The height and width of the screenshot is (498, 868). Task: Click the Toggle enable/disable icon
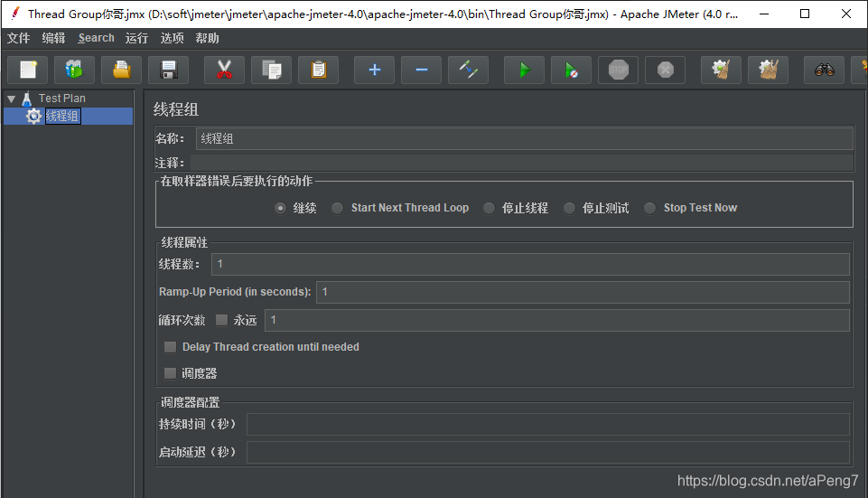coord(468,70)
